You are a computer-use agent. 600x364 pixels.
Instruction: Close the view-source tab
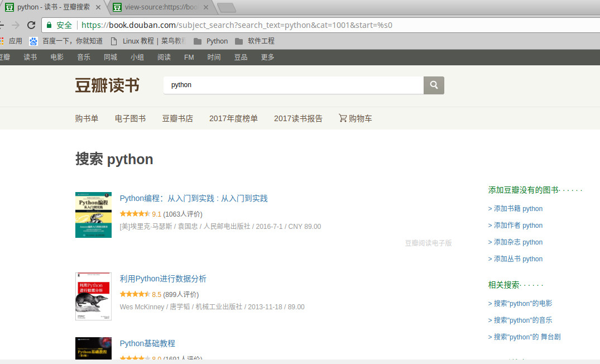tap(206, 7)
